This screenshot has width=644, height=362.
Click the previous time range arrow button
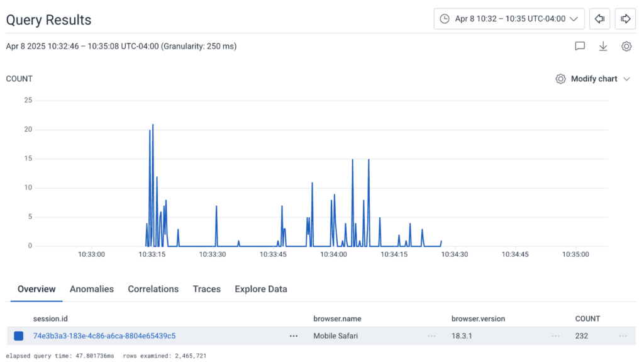coord(599,19)
